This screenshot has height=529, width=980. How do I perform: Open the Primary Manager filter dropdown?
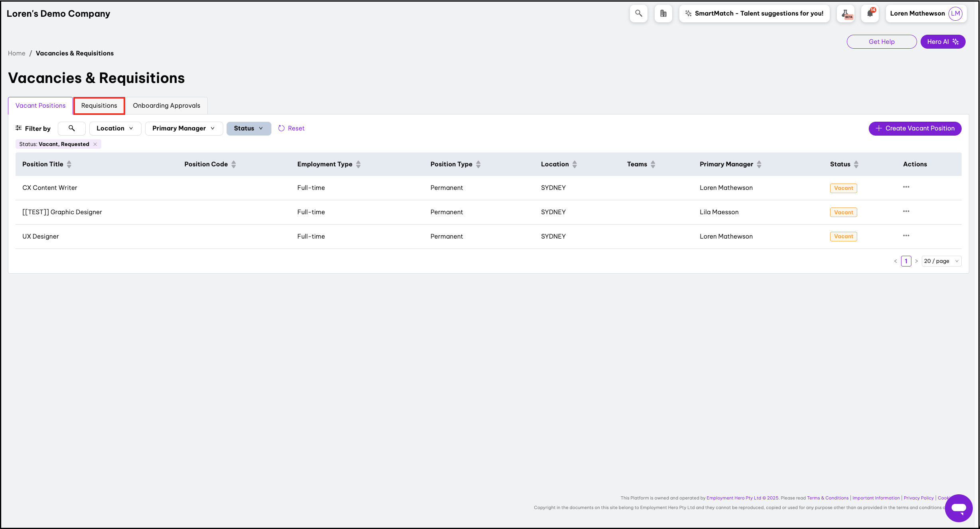[x=184, y=128]
